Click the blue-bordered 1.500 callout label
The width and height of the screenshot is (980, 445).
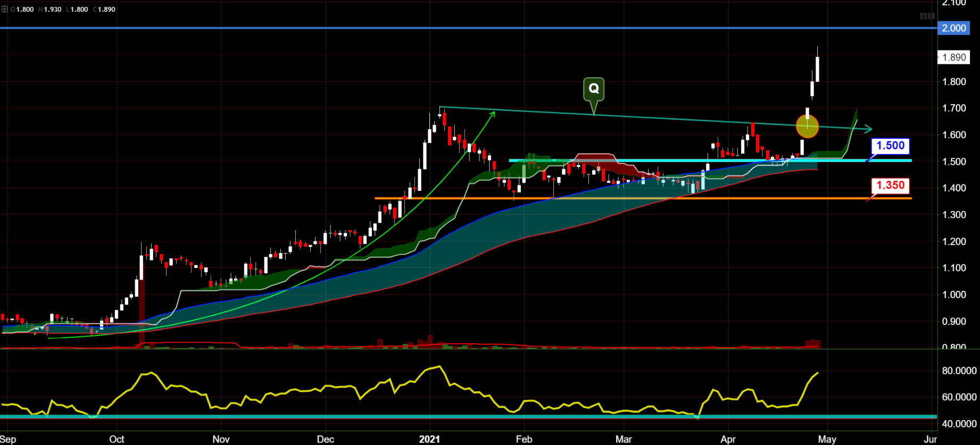890,146
